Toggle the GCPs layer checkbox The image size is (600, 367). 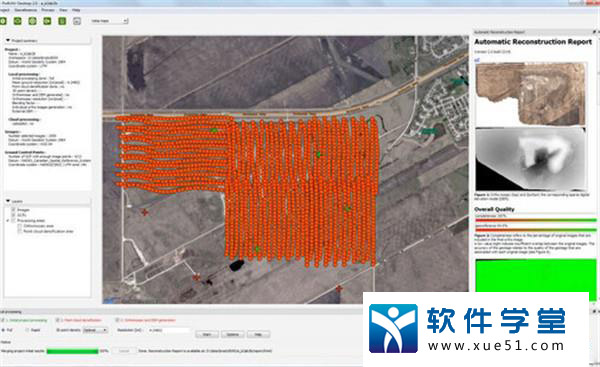(x=13, y=215)
